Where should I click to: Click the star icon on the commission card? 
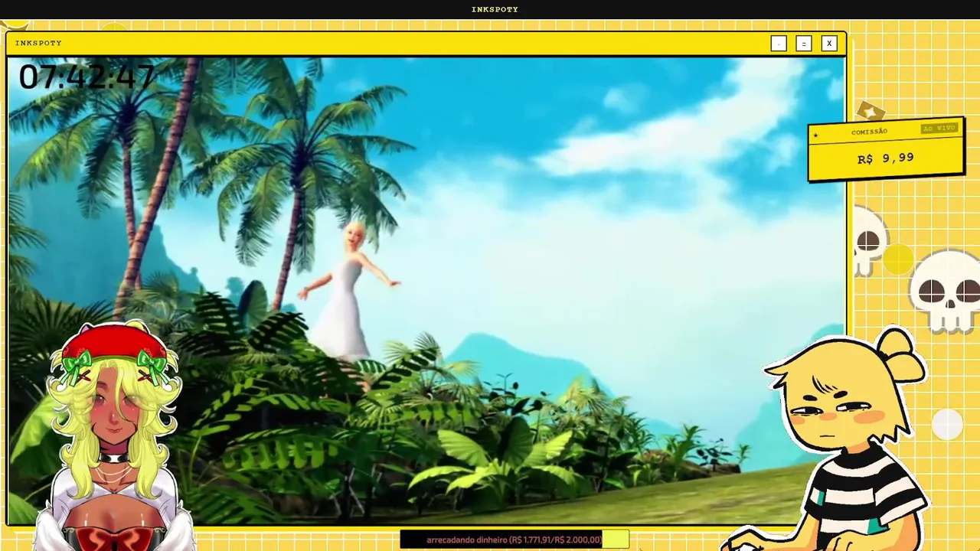(x=815, y=135)
